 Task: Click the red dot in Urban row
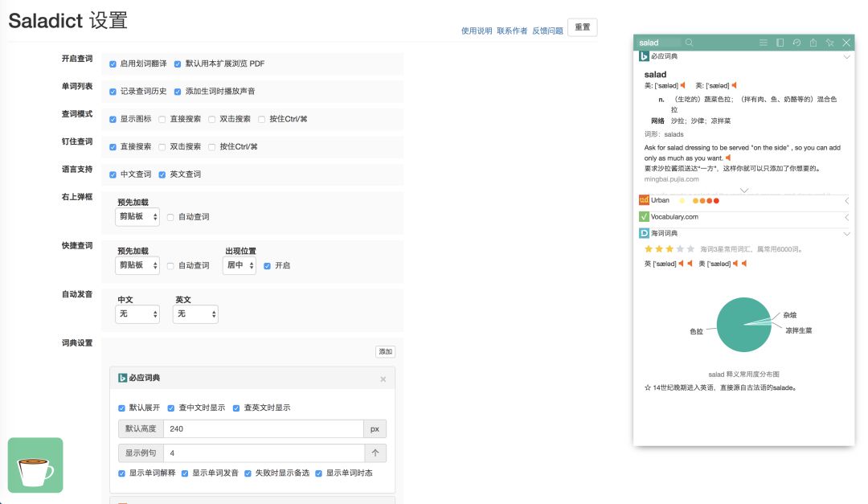click(716, 200)
